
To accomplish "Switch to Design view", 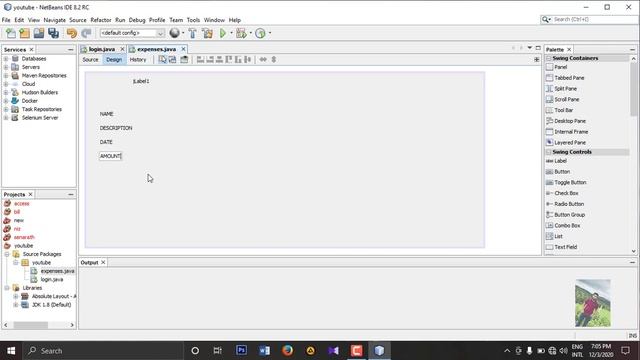I will (x=114, y=60).
